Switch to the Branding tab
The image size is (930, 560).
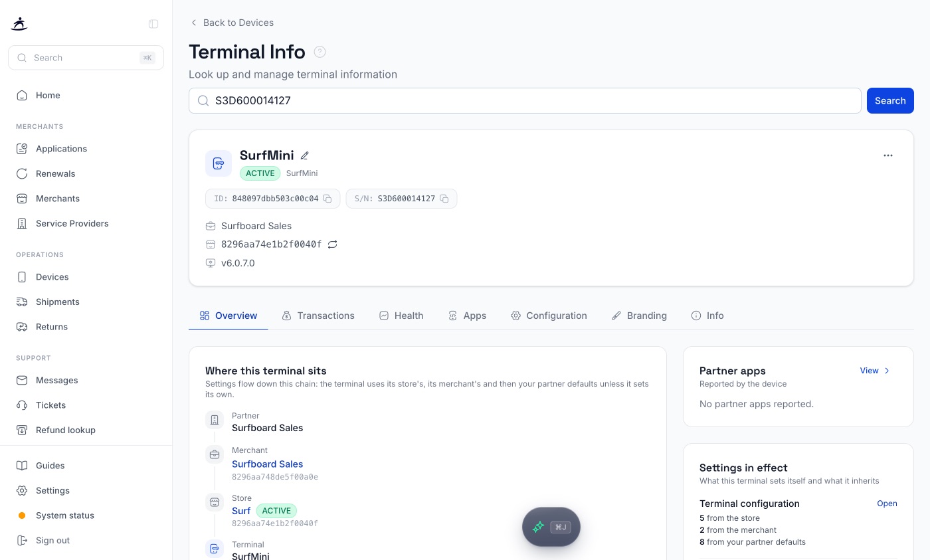639,316
